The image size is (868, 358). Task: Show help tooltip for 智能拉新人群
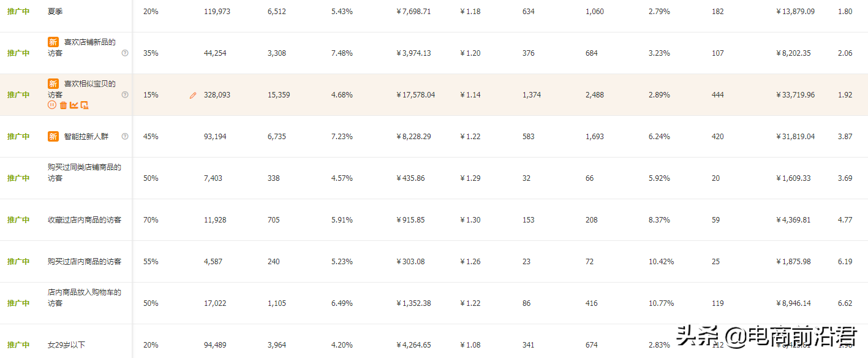coord(125,136)
